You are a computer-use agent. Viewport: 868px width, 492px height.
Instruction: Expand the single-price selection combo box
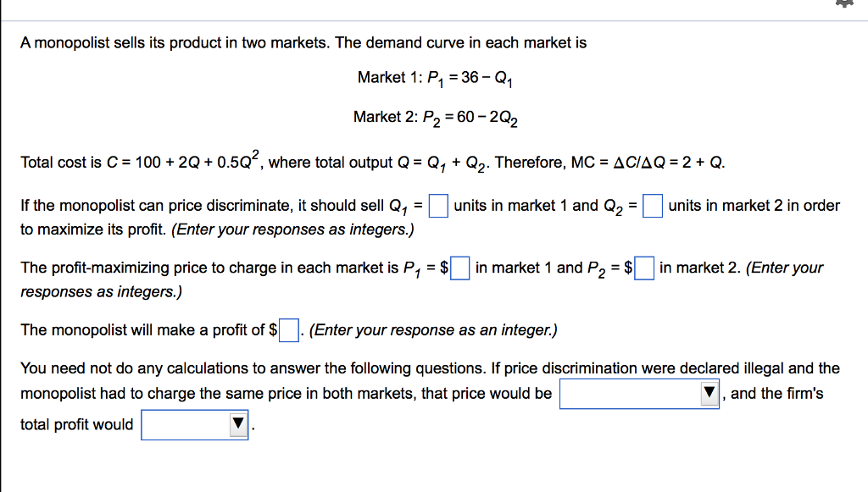pyautogui.click(x=639, y=393)
